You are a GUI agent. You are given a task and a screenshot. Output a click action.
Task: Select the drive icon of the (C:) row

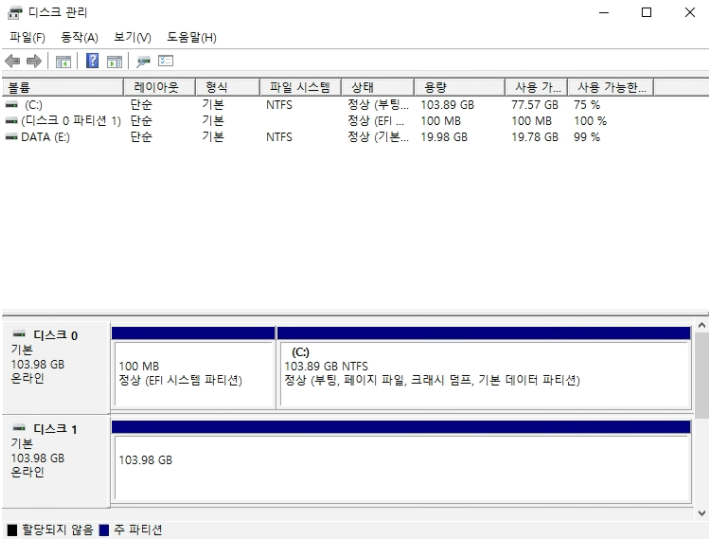click(x=11, y=105)
